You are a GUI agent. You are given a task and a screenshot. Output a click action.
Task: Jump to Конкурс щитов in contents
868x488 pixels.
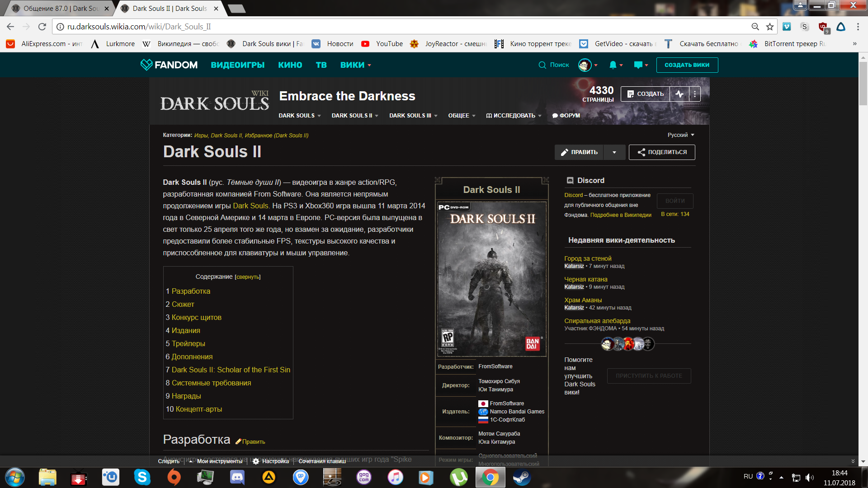(x=197, y=318)
